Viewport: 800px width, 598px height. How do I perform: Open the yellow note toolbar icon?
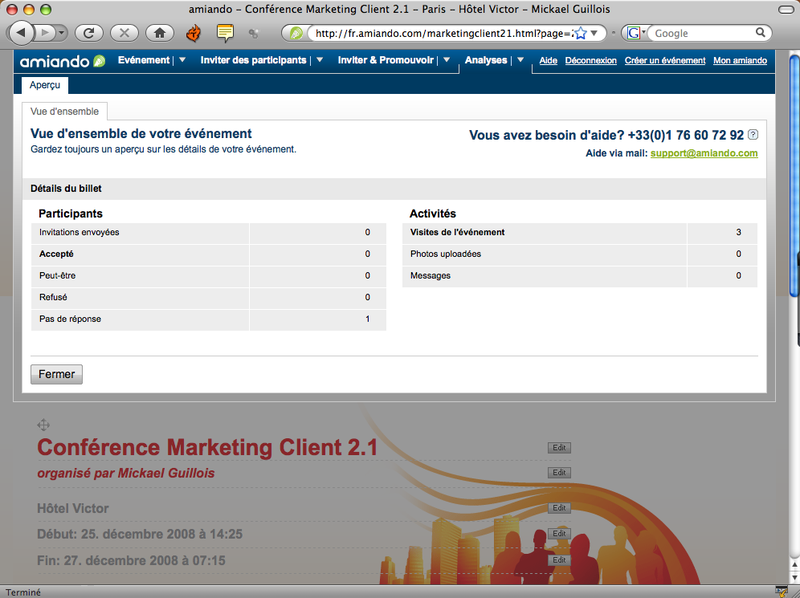pyautogui.click(x=225, y=33)
